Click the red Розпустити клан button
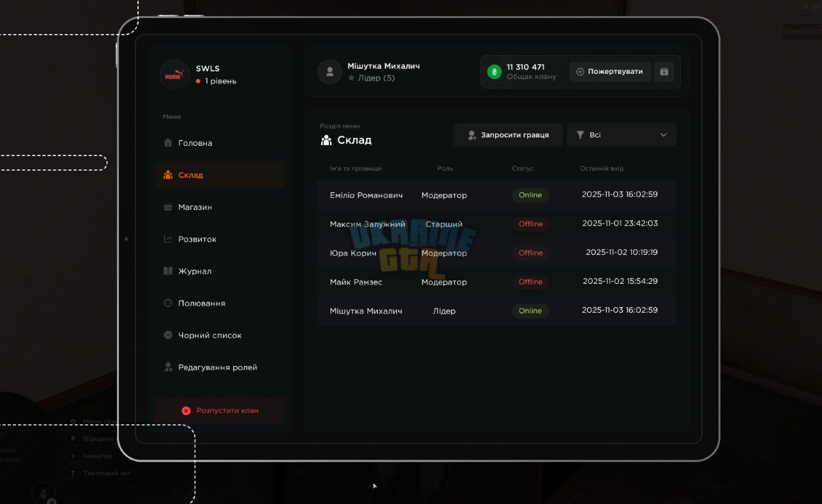822x504 pixels. (x=220, y=410)
